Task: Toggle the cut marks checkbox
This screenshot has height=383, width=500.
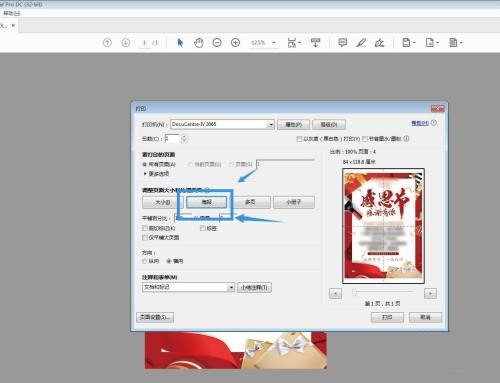Action: [x=145, y=228]
